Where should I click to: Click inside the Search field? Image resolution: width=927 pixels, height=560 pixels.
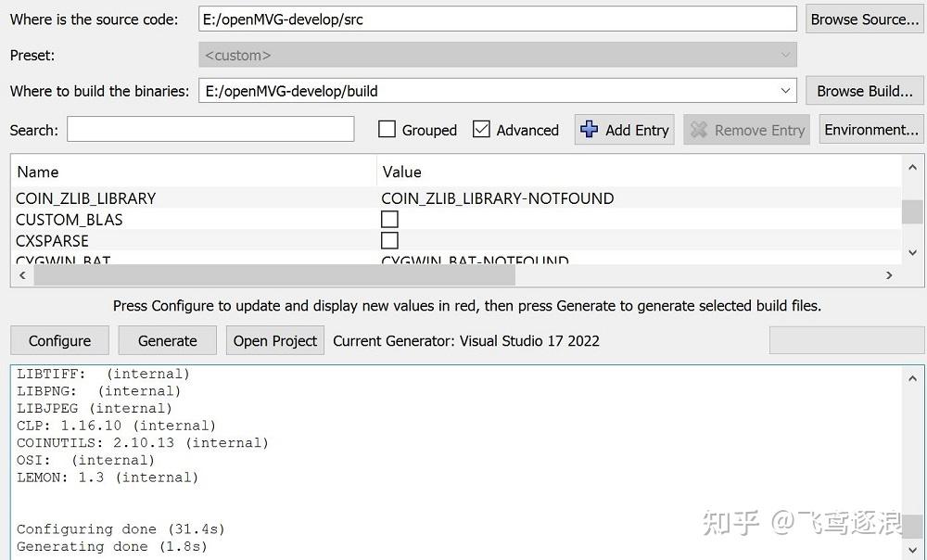209,130
